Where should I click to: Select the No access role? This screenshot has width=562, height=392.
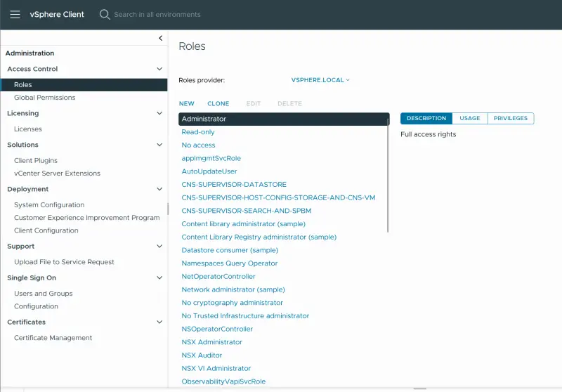pyautogui.click(x=198, y=145)
